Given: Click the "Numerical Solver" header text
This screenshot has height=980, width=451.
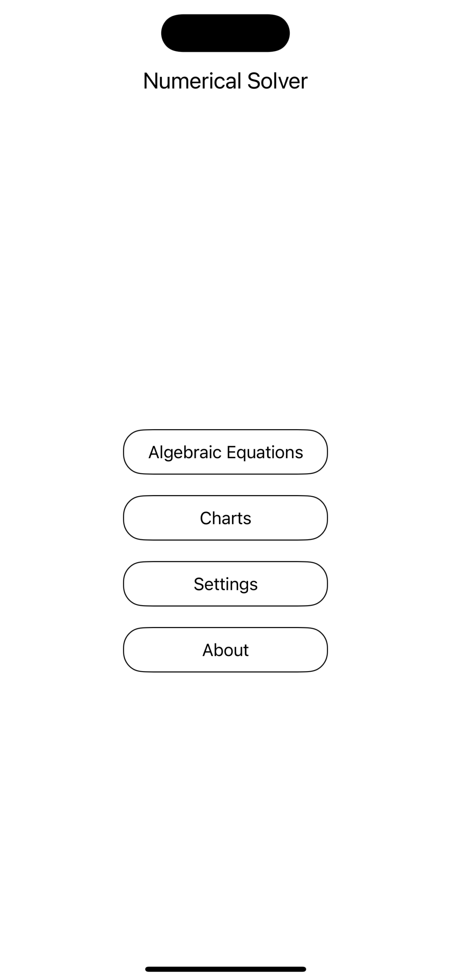Looking at the screenshot, I should pos(225,81).
